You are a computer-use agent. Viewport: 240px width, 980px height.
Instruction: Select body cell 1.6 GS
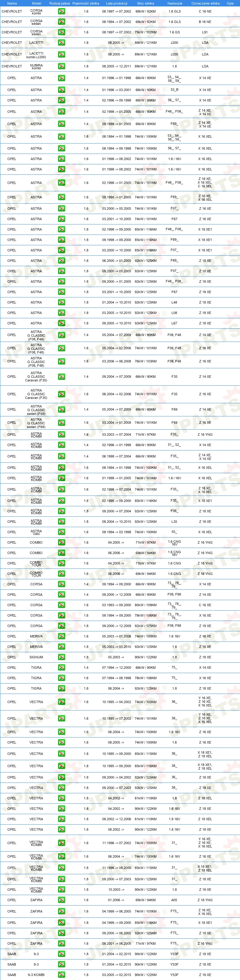tap(175, 32)
